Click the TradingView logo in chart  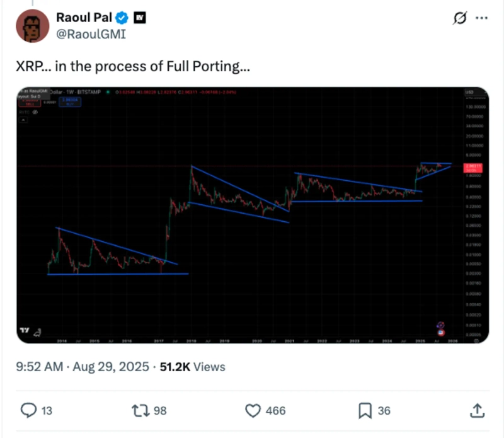pyautogui.click(x=25, y=331)
